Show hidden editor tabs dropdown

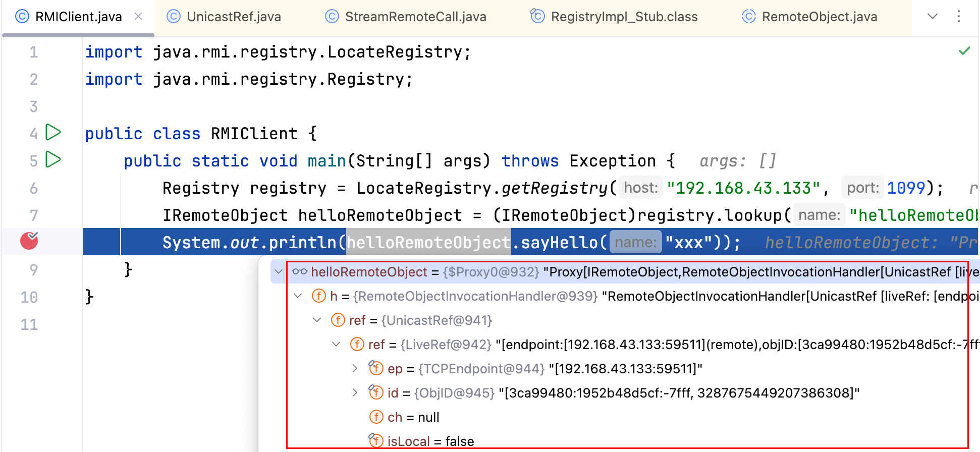[x=933, y=17]
